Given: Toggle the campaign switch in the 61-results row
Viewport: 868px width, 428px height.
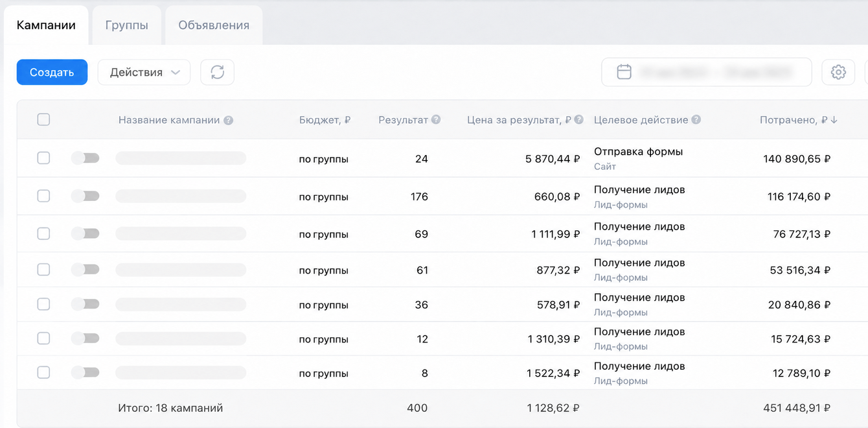Looking at the screenshot, I should (x=86, y=270).
